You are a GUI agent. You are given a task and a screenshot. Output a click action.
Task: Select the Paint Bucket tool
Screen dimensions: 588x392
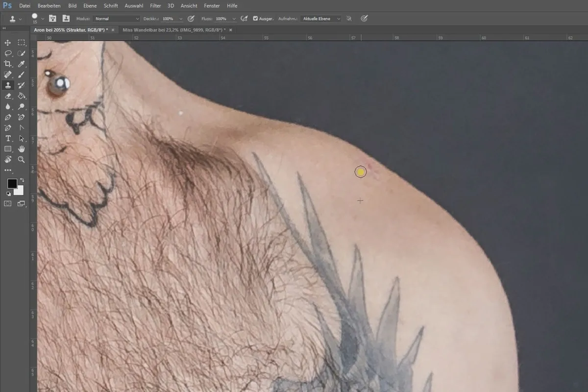(x=22, y=96)
